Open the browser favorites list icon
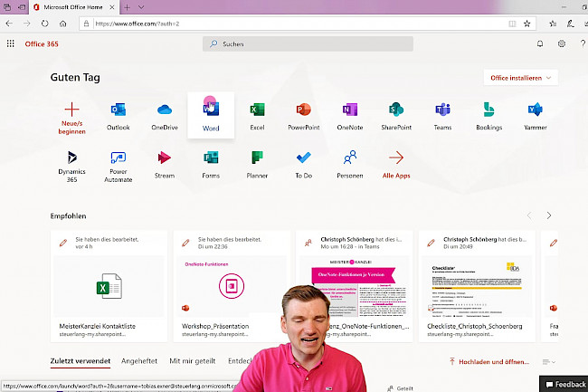Viewport: 588px width, 392px height. point(553,24)
